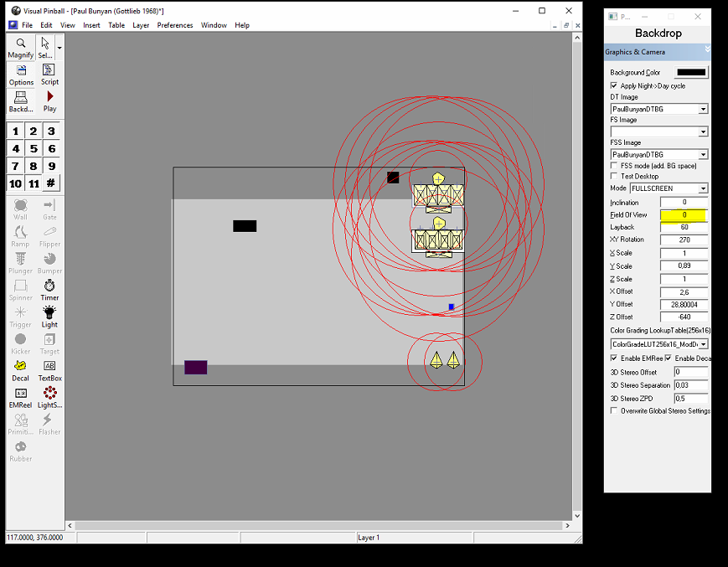Image resolution: width=728 pixels, height=567 pixels.
Task: Toggle Apply Night->Day cycle checkbox
Action: [x=614, y=85]
